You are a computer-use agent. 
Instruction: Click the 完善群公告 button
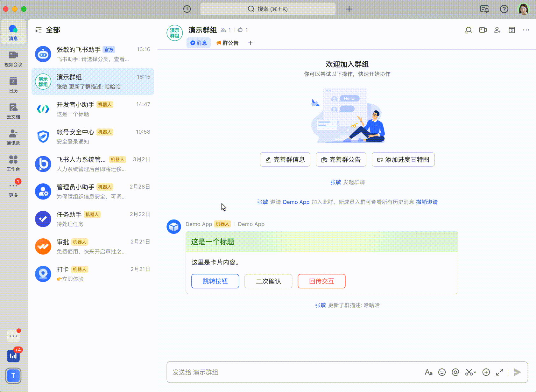click(341, 159)
